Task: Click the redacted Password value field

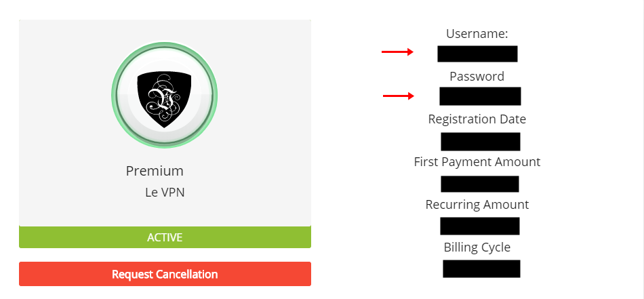Action: point(480,96)
